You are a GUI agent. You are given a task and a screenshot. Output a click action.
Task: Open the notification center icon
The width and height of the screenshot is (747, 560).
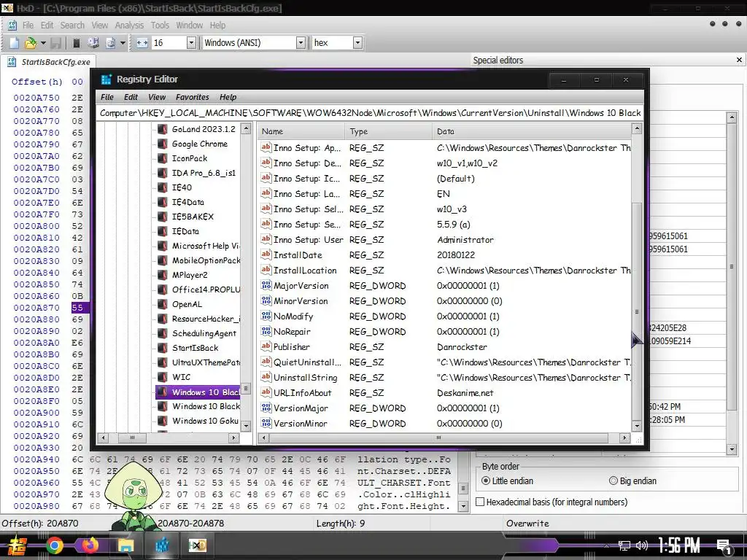(724, 546)
